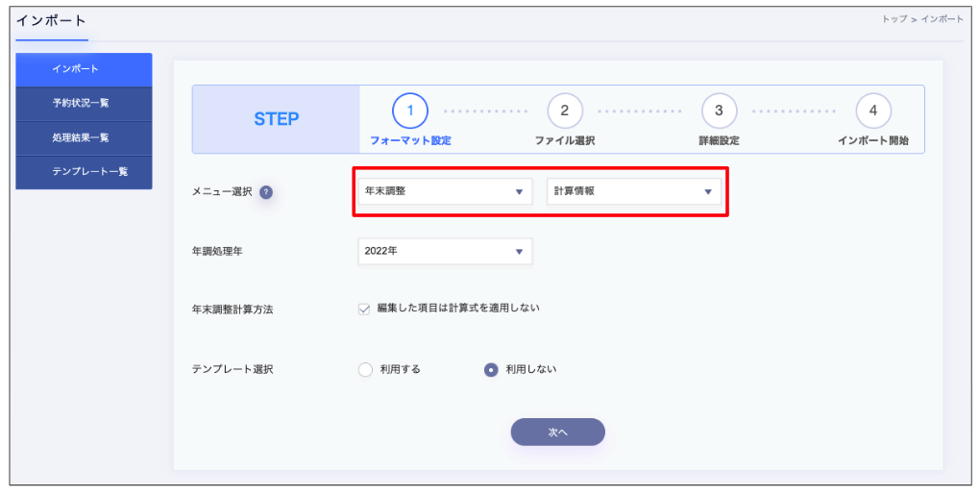Open テンプレート一覧 sidebar item
980x496 pixels.
click(x=84, y=172)
